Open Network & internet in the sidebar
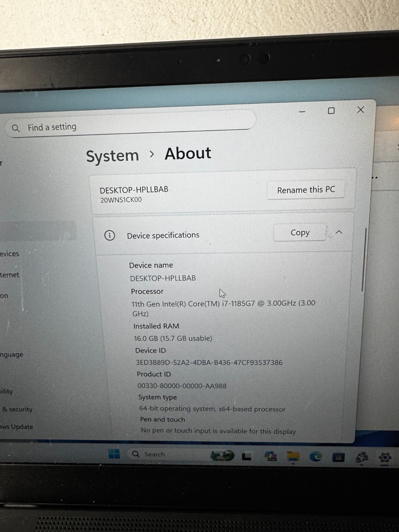 click(x=10, y=275)
